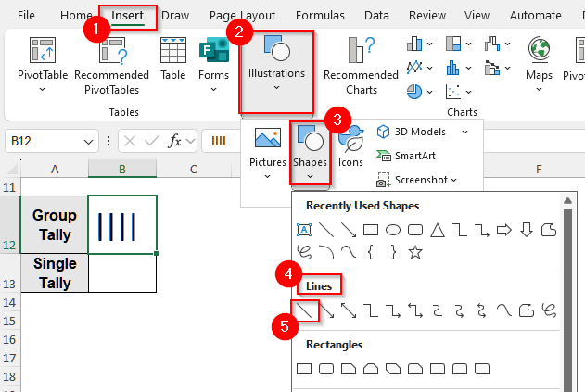Image resolution: width=585 pixels, height=392 pixels.
Task: Open the Screenshot dropdown
Action: [x=453, y=180]
